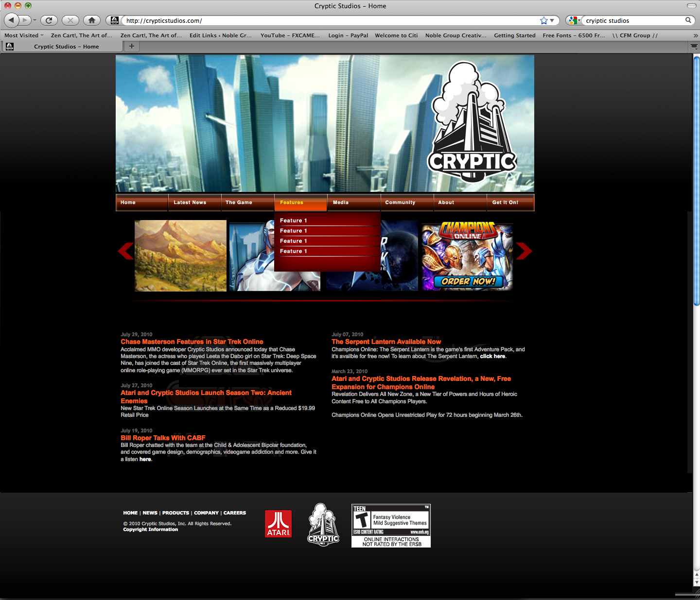Open Atari and Cryptic Studios Launch Season Two article
Image resolution: width=700 pixels, height=600 pixels.
tap(206, 397)
